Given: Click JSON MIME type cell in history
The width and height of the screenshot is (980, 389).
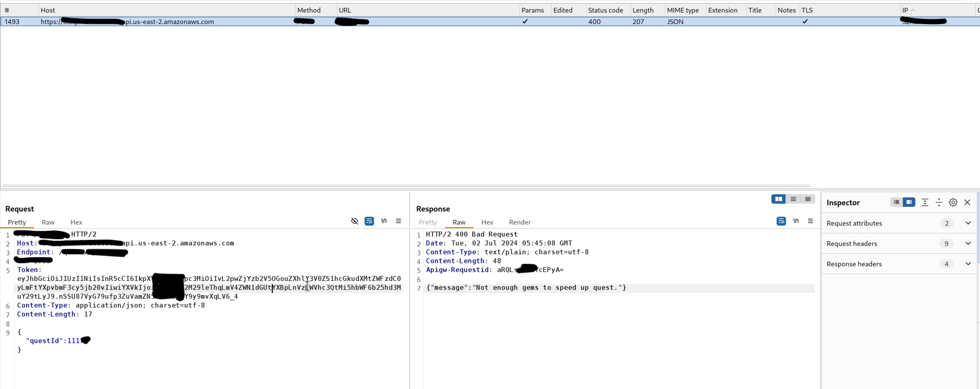Looking at the screenshot, I should point(675,21).
